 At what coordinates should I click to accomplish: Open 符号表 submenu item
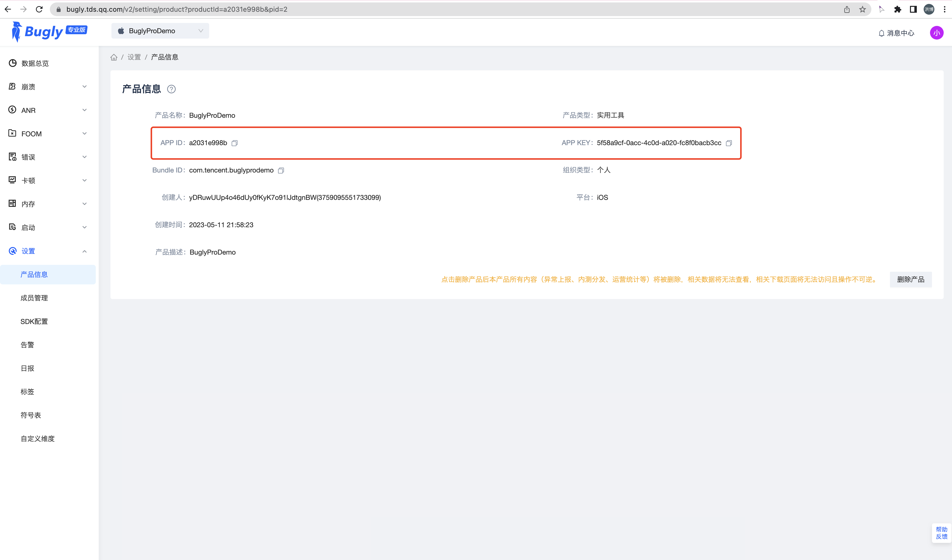pos(48,415)
